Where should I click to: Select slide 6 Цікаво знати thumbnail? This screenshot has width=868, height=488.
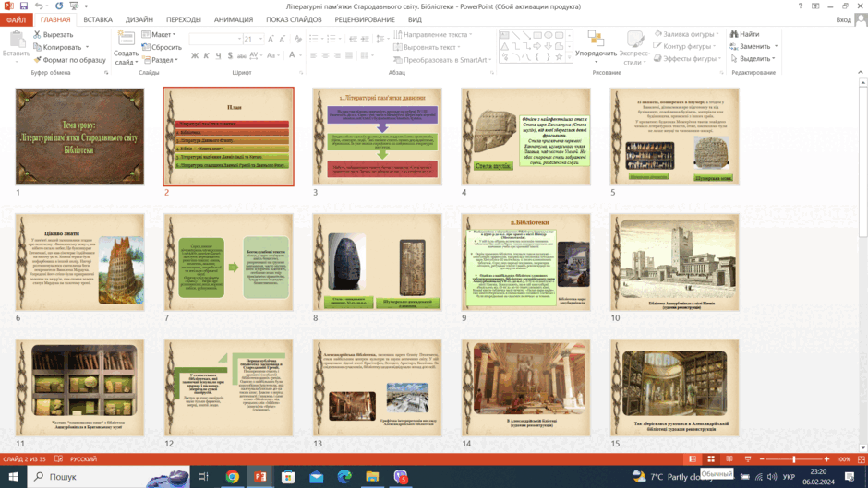pos(79,262)
